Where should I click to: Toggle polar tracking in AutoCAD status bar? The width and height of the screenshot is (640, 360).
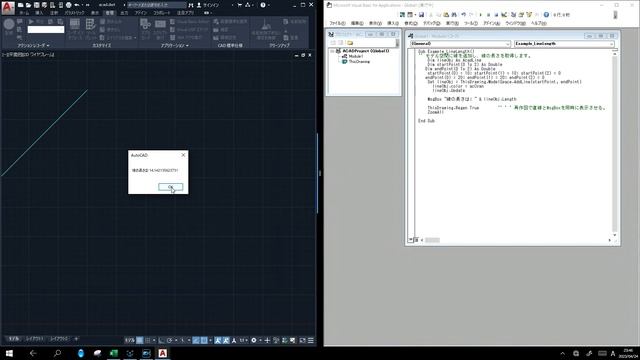pos(170,340)
